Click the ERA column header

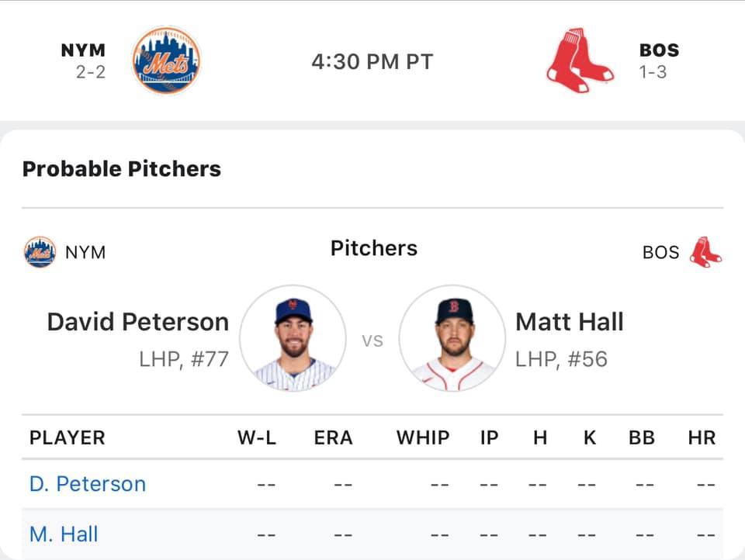[333, 437]
